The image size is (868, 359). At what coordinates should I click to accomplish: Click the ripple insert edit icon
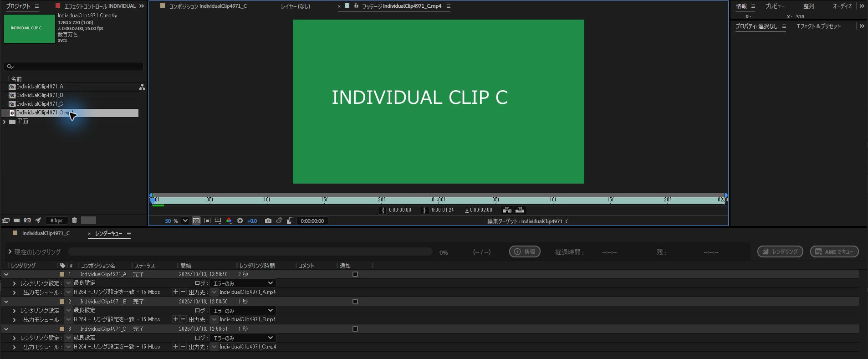pos(507,210)
